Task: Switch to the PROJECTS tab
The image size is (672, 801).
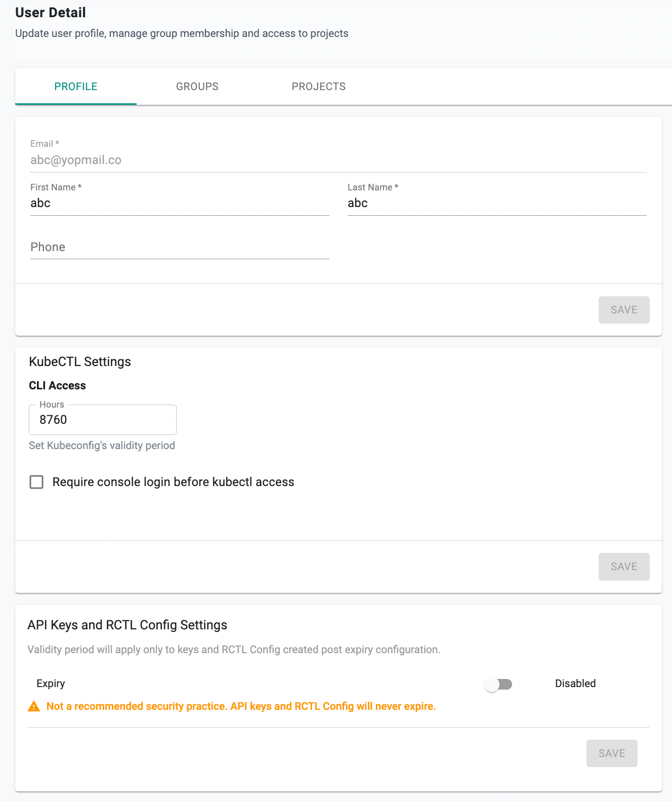Action: [319, 87]
